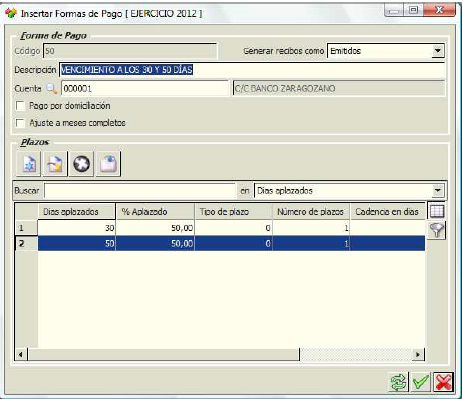The height and width of the screenshot is (399, 463).
Task: Click the Días aplazados column header
Action: pyautogui.click(x=77, y=212)
